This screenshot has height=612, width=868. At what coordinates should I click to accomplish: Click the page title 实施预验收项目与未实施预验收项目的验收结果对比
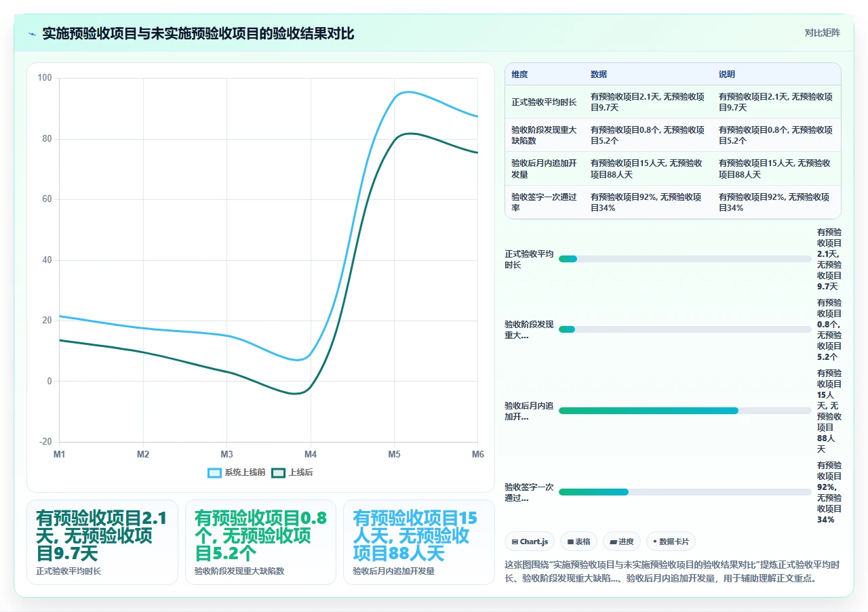198,34
